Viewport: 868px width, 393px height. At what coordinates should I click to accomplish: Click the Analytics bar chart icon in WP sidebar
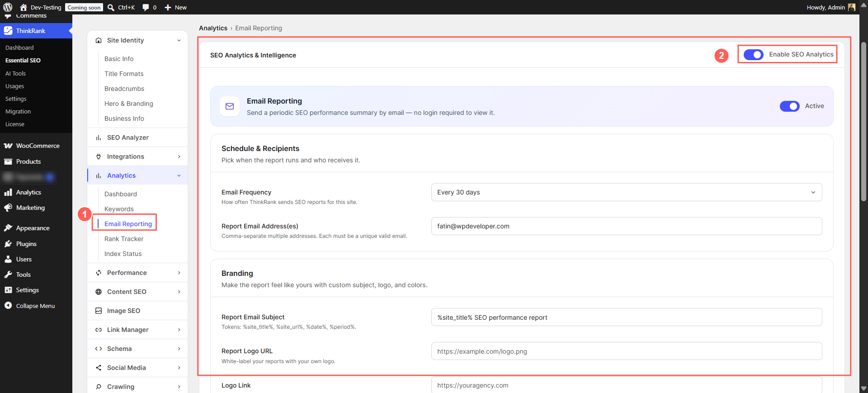tap(8, 192)
